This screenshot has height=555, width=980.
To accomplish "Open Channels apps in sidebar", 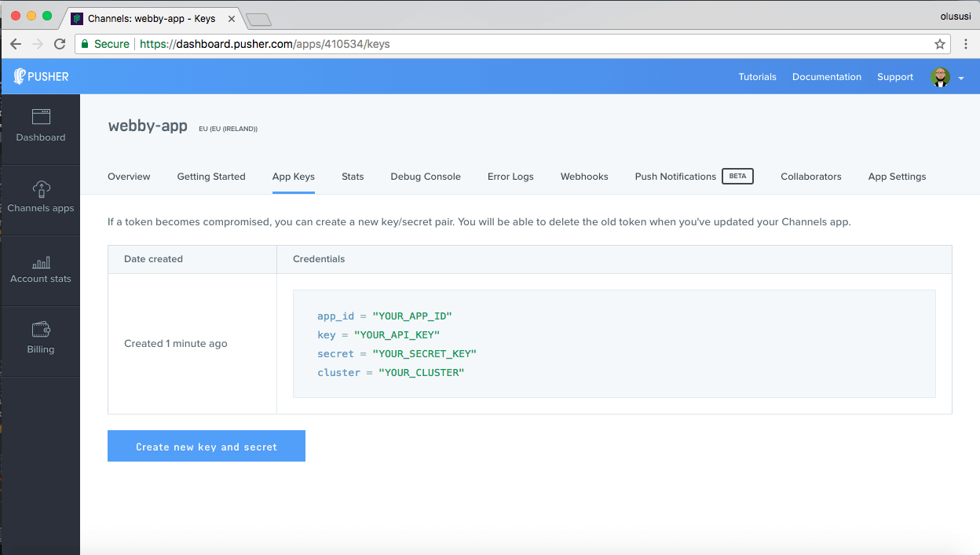I will click(x=41, y=196).
